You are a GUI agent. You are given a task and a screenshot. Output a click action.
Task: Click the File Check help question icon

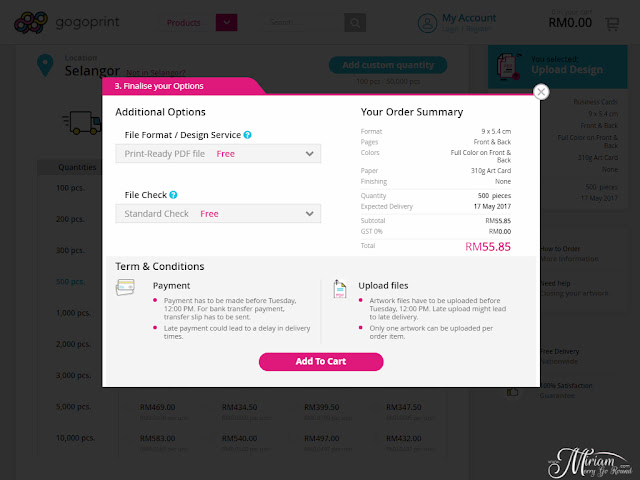pyautogui.click(x=173, y=195)
